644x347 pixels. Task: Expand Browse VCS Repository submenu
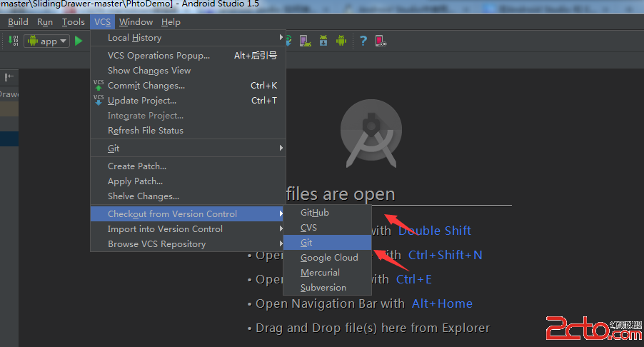click(x=188, y=244)
